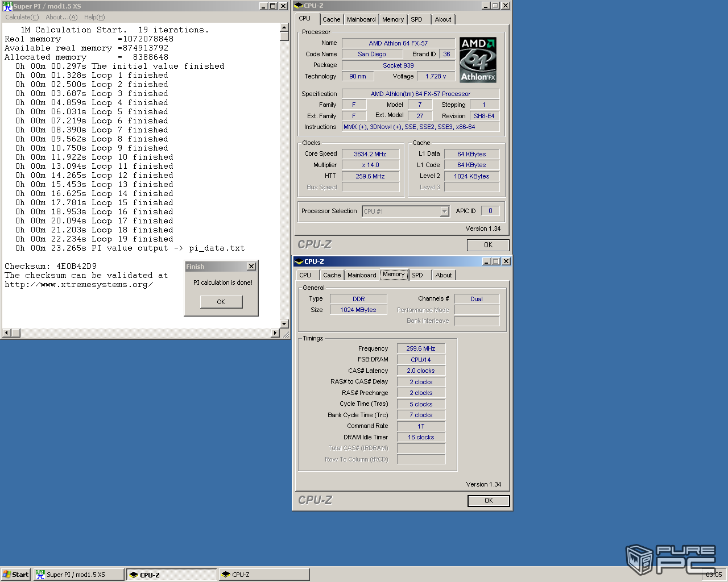Click the Super PI title bar icon
Viewport: 728px width, 582px height.
(7, 6)
